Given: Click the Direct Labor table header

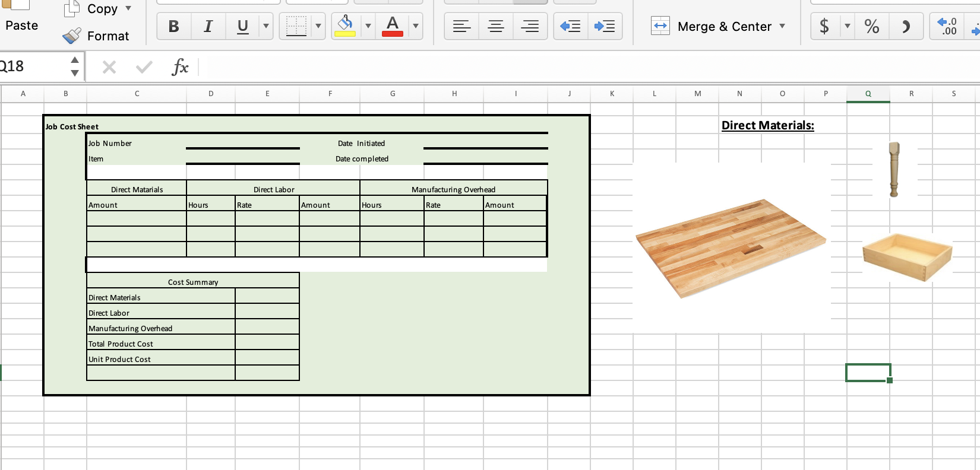Looking at the screenshot, I should 274,189.
